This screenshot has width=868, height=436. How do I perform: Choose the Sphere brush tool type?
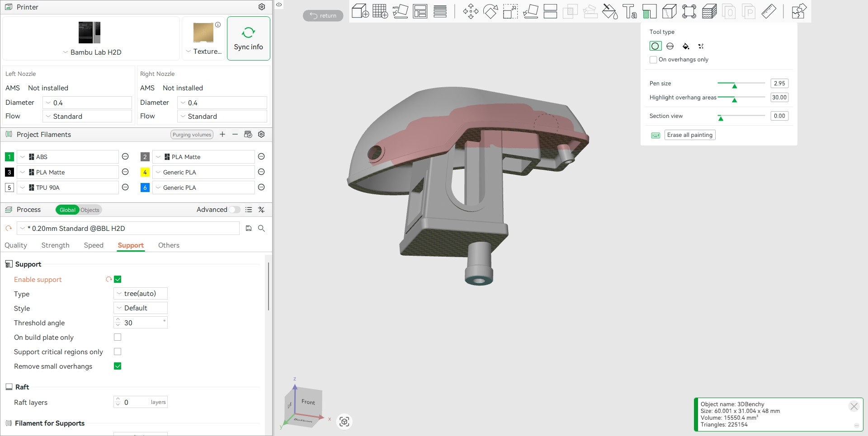click(670, 46)
